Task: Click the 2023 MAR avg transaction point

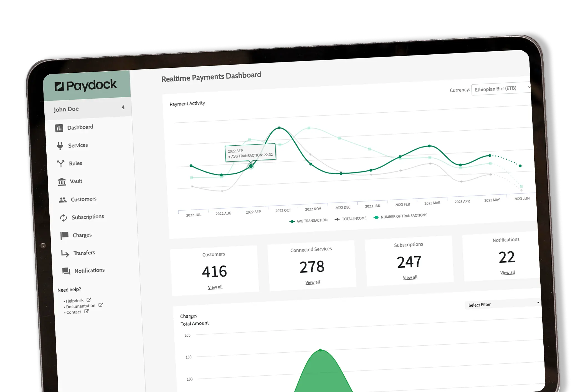Action: pos(429,146)
